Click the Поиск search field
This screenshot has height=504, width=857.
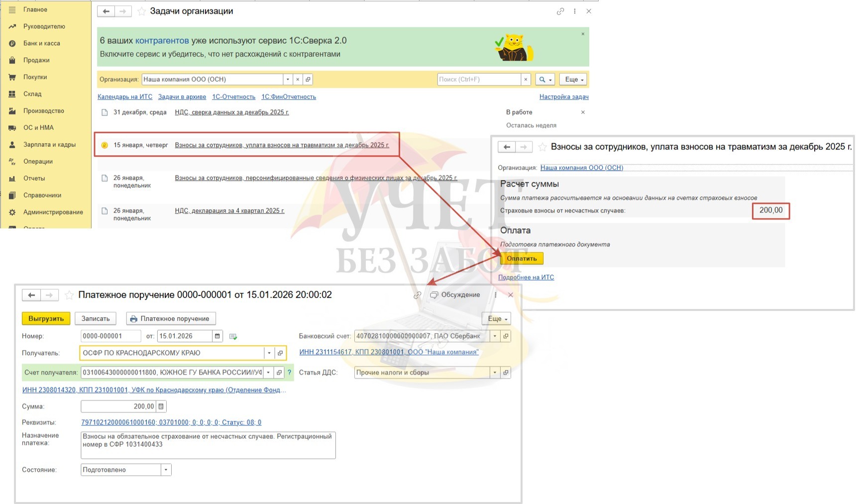[x=479, y=80]
